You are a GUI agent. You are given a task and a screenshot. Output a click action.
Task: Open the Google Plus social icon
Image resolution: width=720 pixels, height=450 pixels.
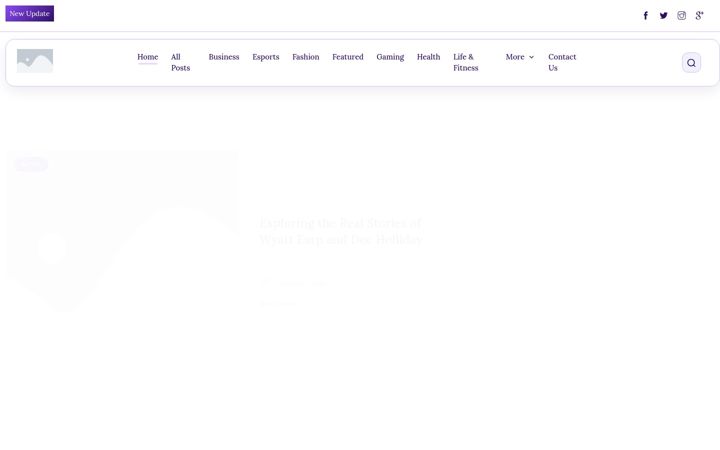(699, 16)
